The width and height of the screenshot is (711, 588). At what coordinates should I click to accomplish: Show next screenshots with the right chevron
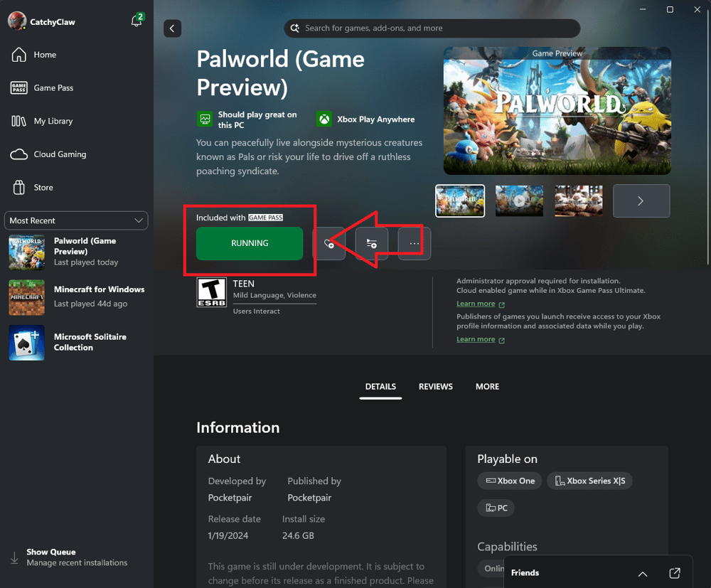[x=641, y=201]
